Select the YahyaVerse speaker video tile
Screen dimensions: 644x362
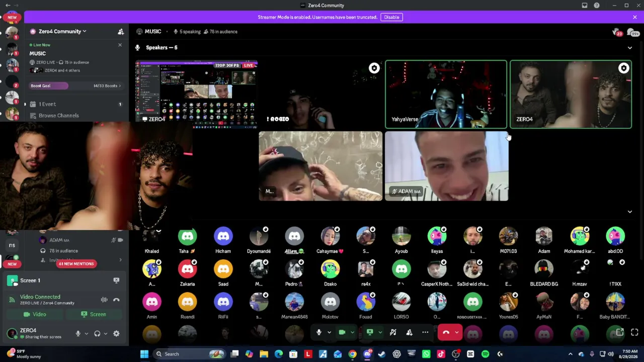(x=446, y=94)
